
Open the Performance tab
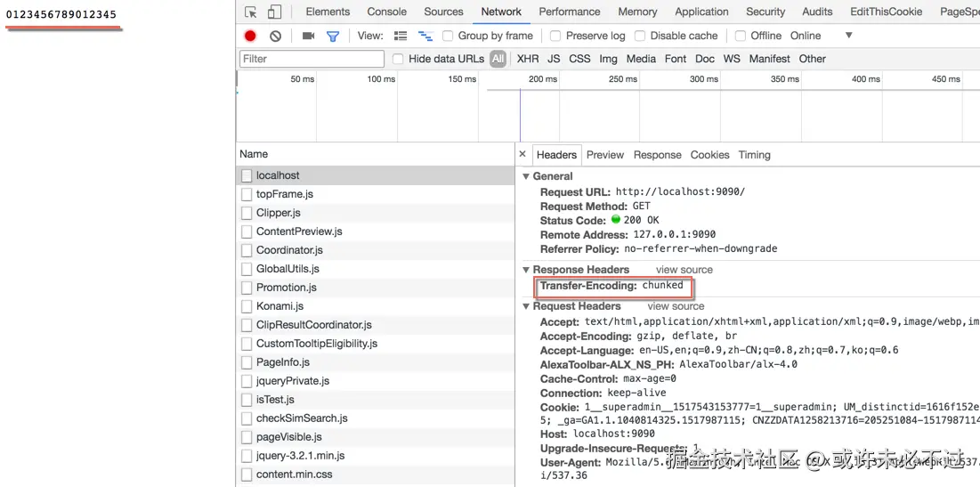click(x=570, y=12)
